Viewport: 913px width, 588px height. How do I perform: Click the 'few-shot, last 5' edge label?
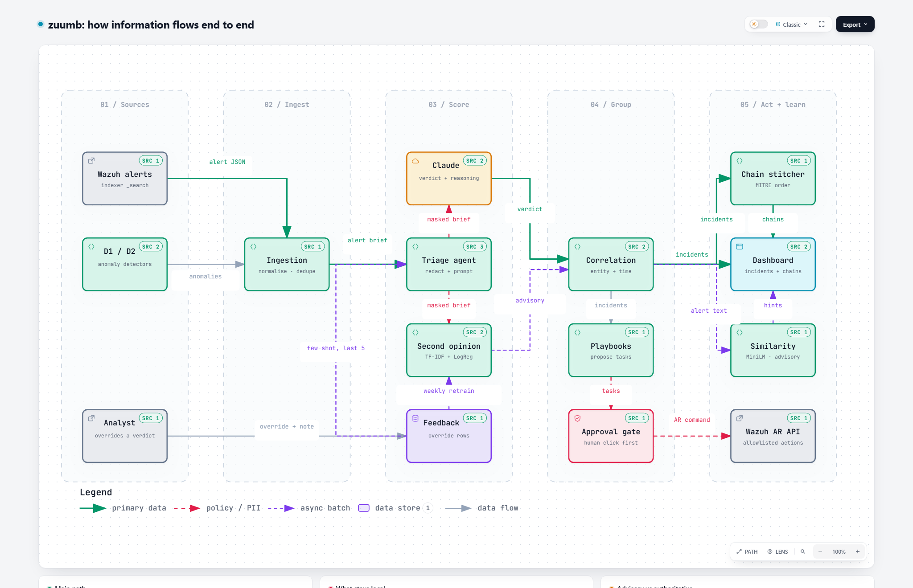click(336, 348)
